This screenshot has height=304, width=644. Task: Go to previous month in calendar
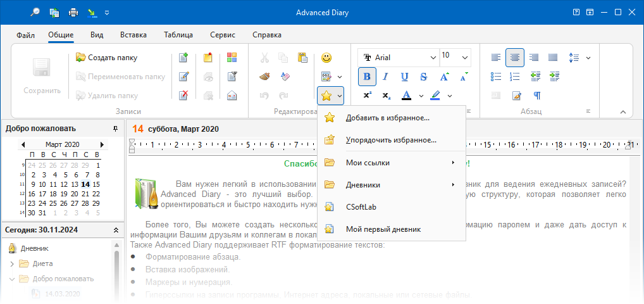tap(23, 144)
